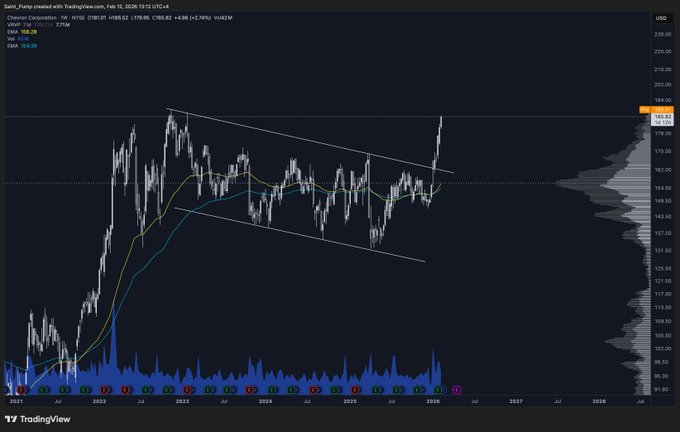Click the 91.80 price axis label

click(662, 389)
